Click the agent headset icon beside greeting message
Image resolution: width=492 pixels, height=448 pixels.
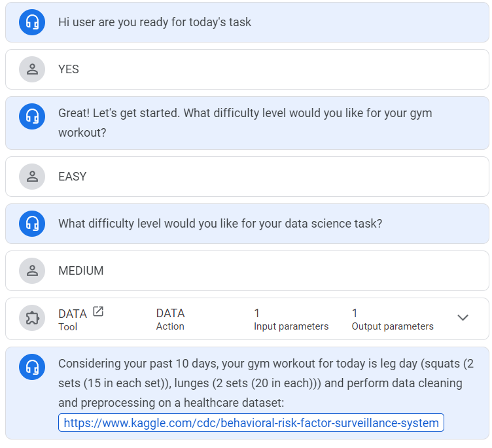(31, 22)
